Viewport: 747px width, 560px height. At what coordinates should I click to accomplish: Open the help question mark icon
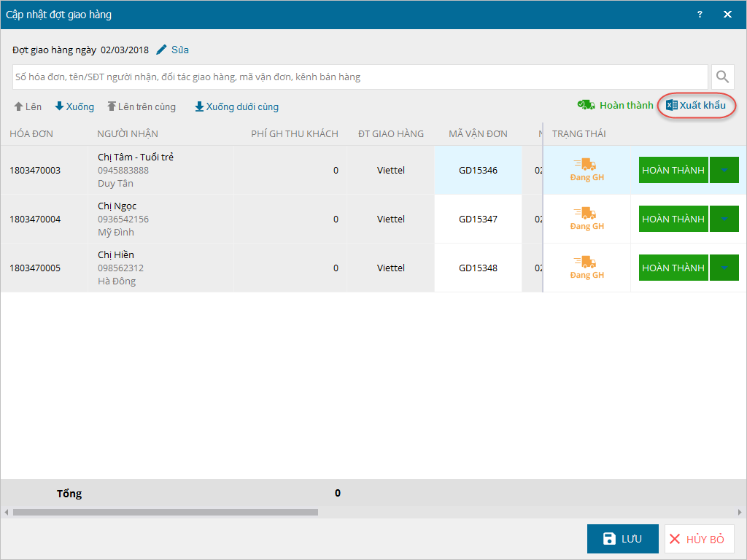[x=700, y=15]
